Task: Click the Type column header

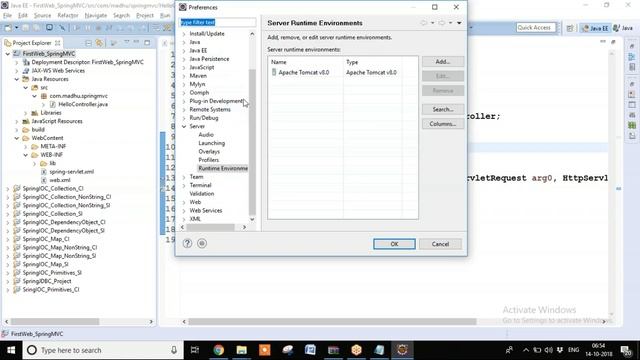Action: point(373,62)
